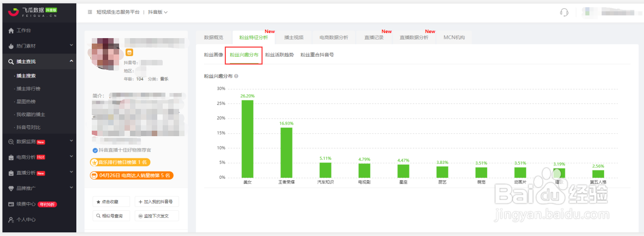644x236 pixels.
Task: Click the 续费中心 card icon
Action: (x=11, y=204)
